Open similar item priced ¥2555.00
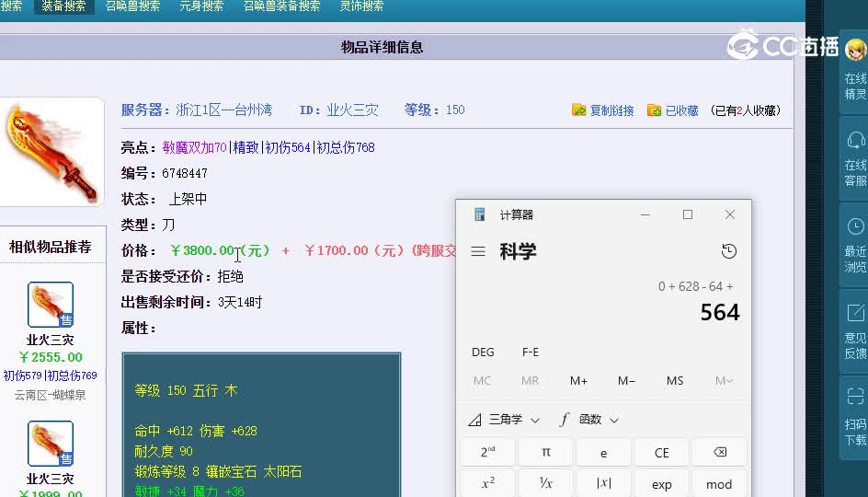The height and width of the screenshot is (497, 868). 50,305
